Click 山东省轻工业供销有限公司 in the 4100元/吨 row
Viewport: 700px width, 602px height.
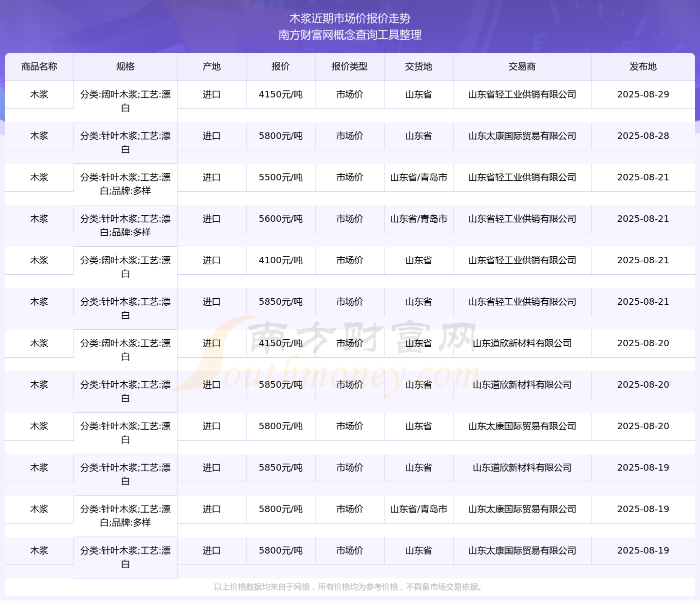click(522, 260)
